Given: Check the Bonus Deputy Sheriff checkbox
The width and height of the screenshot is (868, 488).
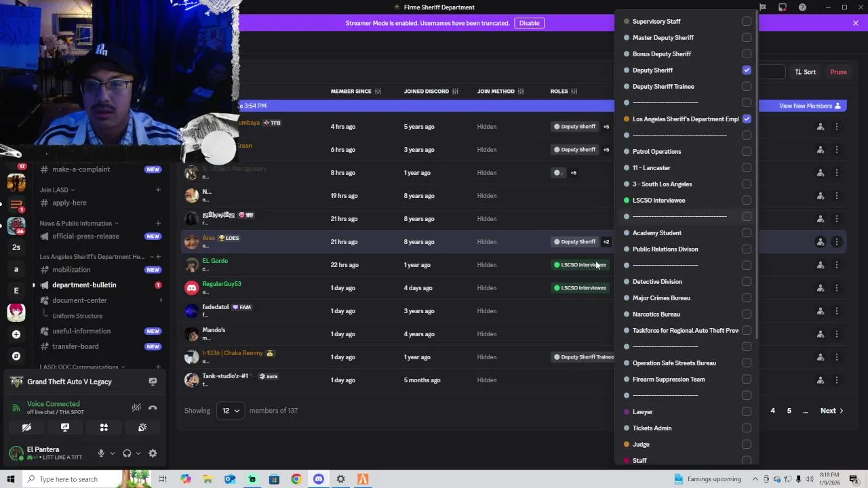Looking at the screenshot, I should tap(747, 54).
